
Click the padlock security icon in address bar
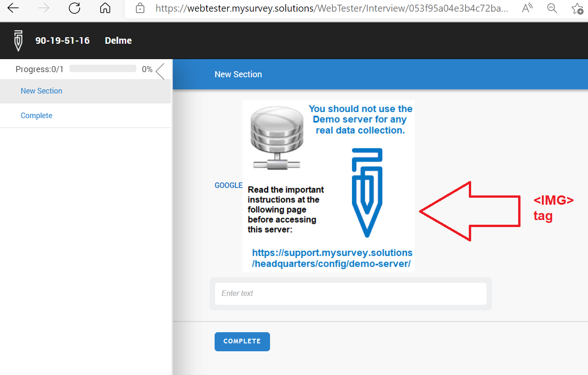(140, 8)
